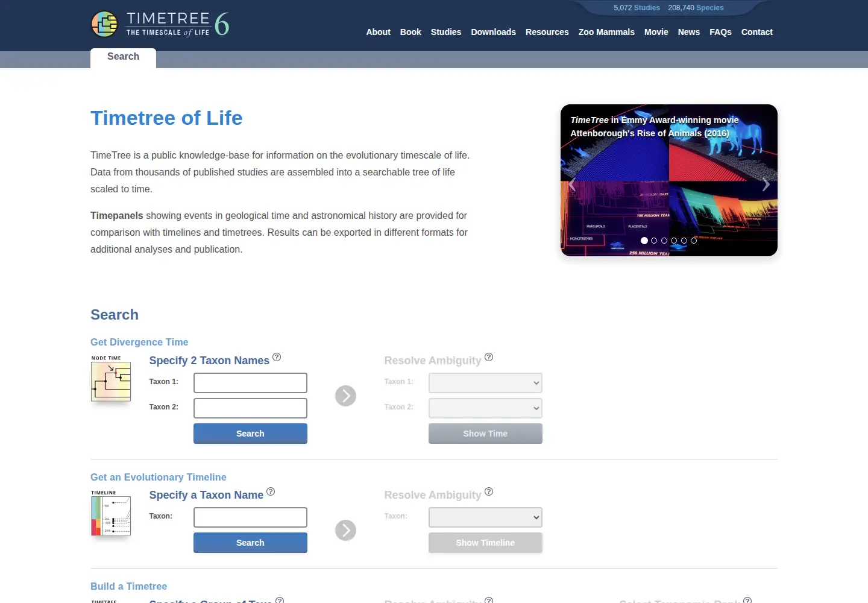Click the Show Timeline button
Screen dimensions: 868x603
[x=485, y=543]
